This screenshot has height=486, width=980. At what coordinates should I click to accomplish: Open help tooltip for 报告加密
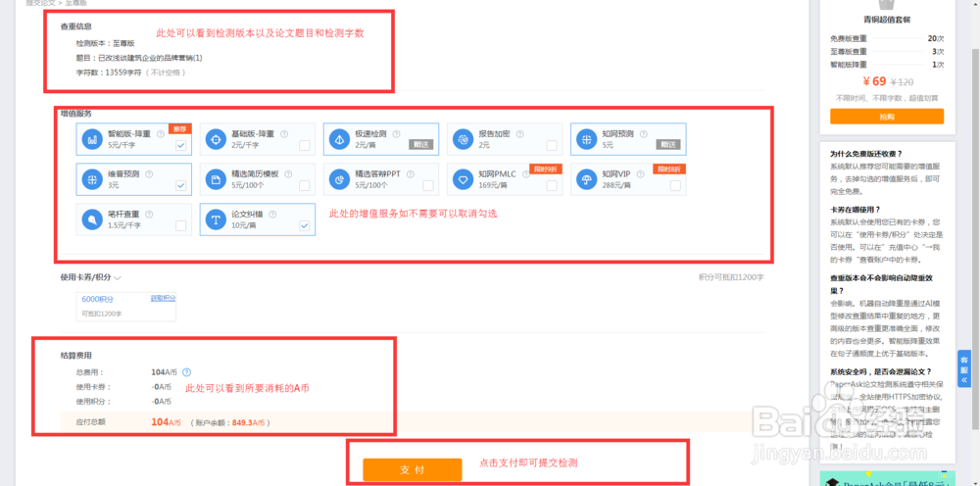(520, 133)
